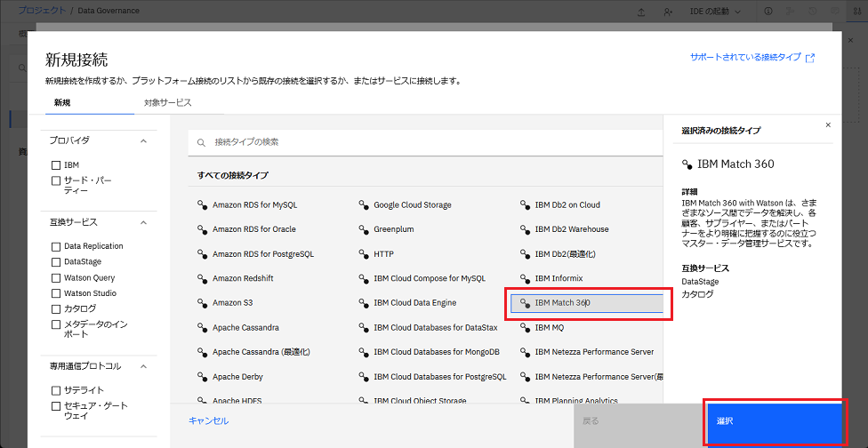The image size is (868, 448).
Task: Select IBM Db2(最適化) entry
Action: pos(566,254)
